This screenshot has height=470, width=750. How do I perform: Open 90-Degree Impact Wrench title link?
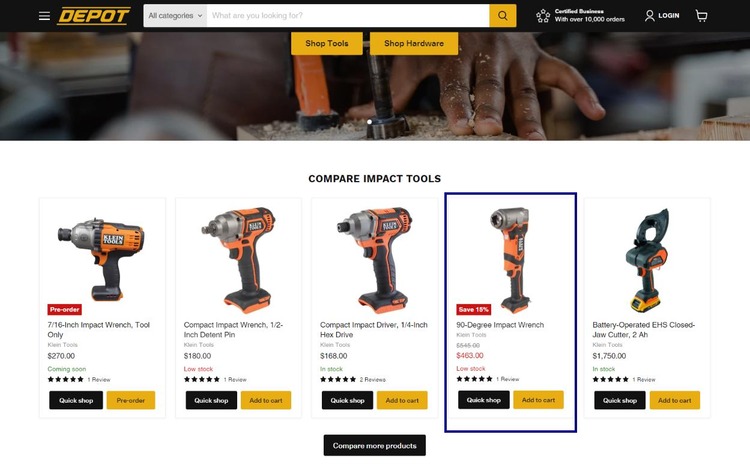(500, 325)
